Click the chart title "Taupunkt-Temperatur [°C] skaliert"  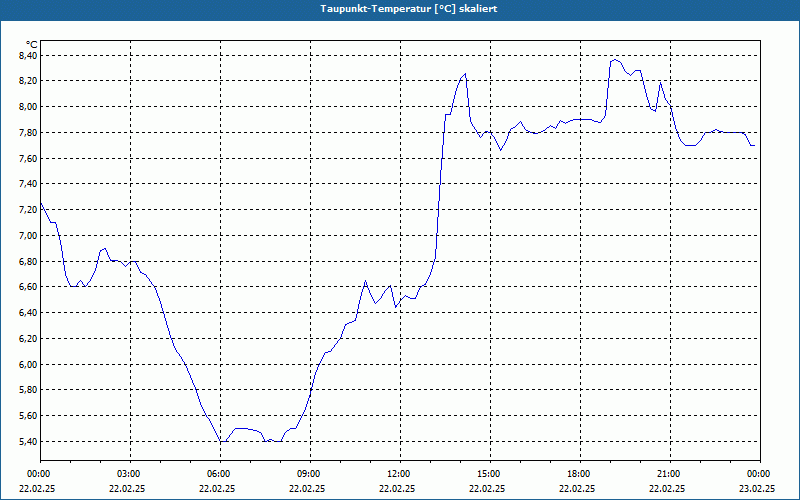coord(409,9)
